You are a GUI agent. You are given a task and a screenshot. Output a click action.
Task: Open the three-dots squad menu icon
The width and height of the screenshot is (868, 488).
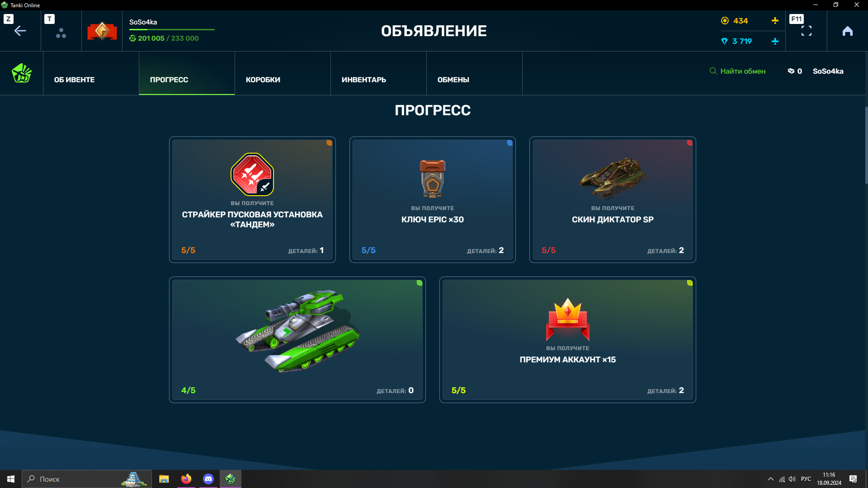coord(61,33)
